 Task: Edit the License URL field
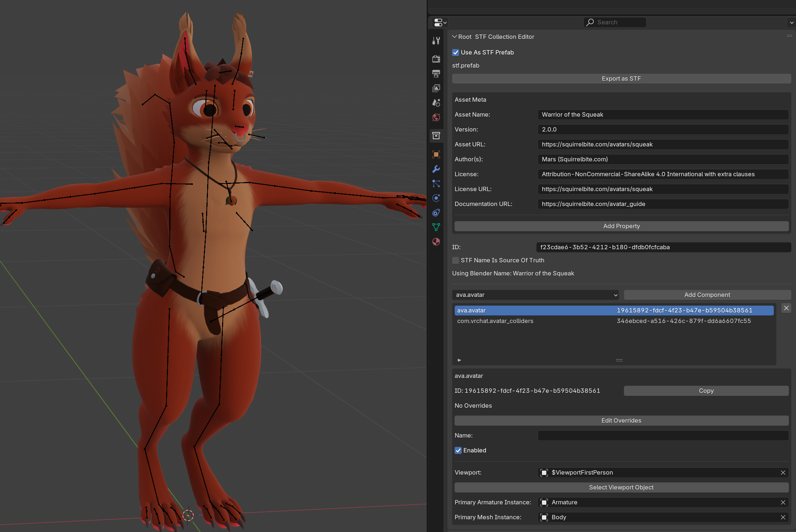click(663, 189)
